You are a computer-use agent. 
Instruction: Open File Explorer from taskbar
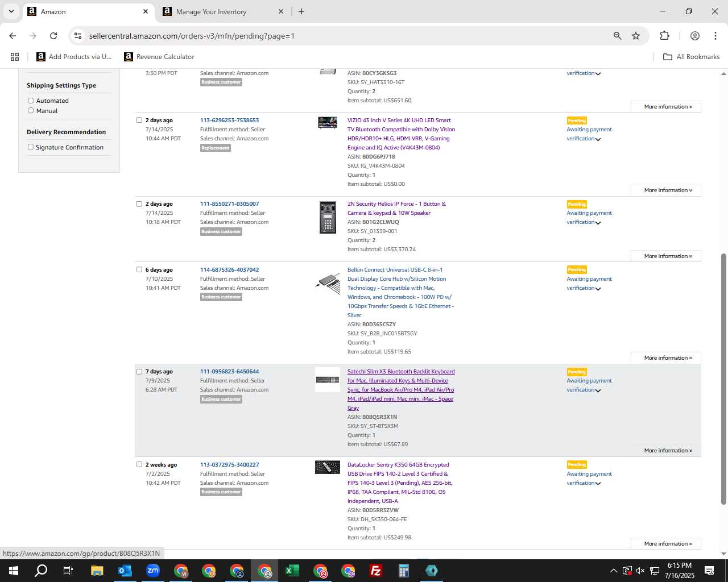pos(97,571)
